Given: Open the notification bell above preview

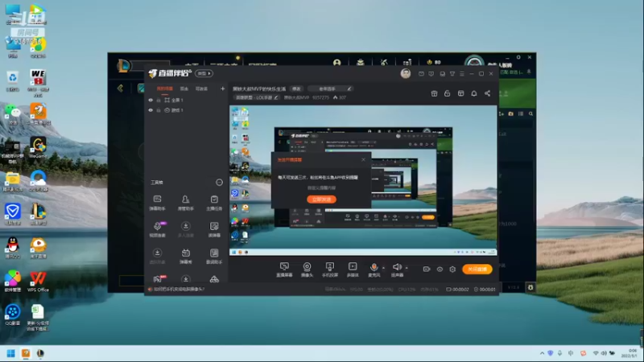Looking at the screenshot, I should (474, 93).
